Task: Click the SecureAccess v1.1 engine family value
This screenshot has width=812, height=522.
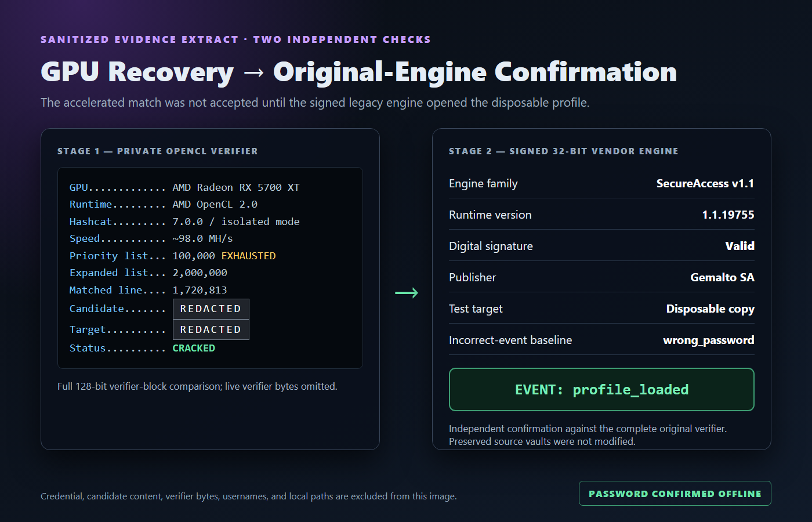Action: click(x=705, y=183)
